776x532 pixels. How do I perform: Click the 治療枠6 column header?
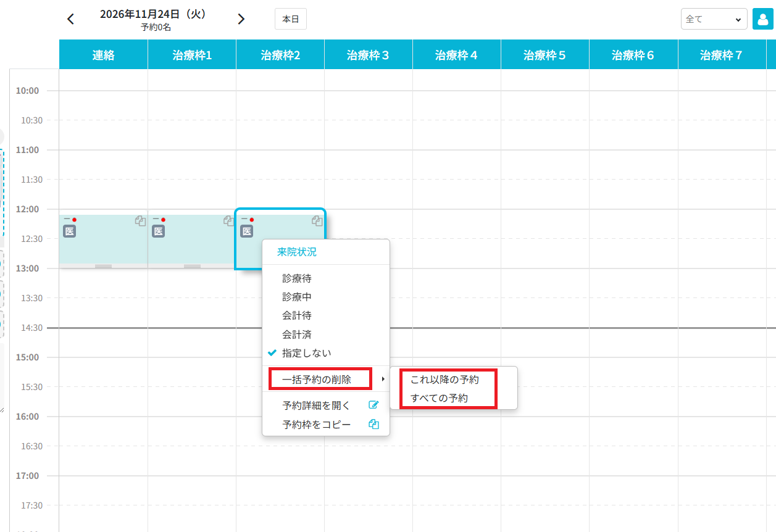[x=633, y=55]
